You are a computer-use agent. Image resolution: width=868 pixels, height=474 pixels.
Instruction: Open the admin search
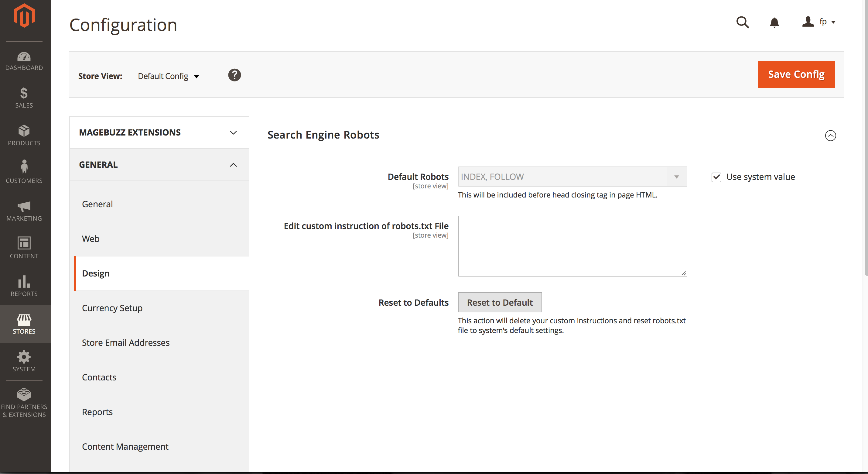coord(742,22)
